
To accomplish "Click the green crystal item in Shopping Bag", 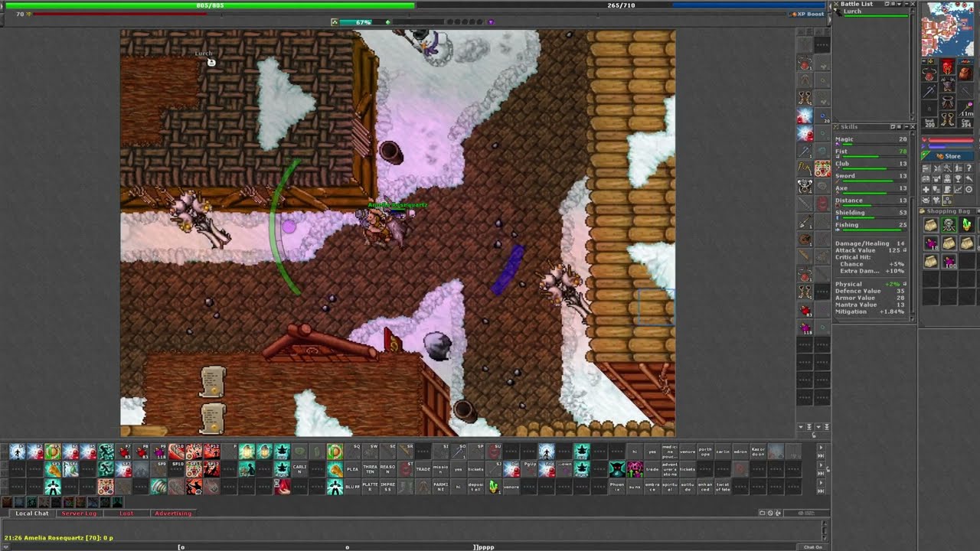I will pyautogui.click(x=966, y=223).
